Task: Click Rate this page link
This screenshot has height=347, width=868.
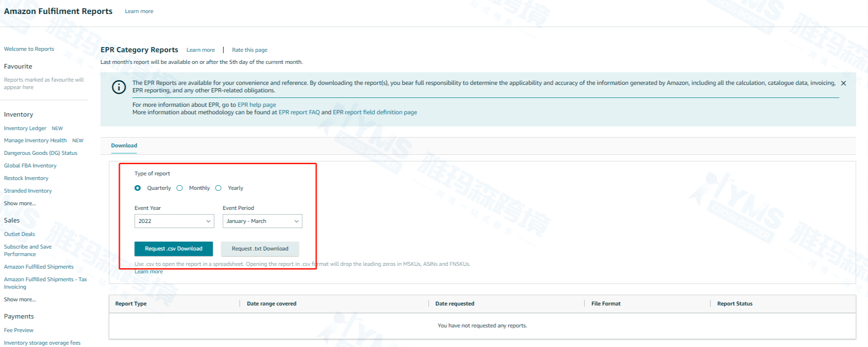Action: click(250, 50)
